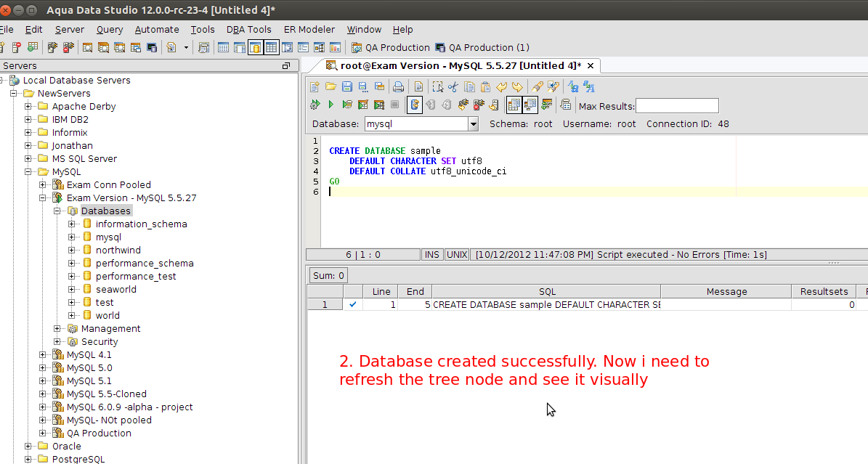Toggle the Auto Commit button in query toolbar
The width and height of the screenshot is (868, 464).
pos(415,105)
